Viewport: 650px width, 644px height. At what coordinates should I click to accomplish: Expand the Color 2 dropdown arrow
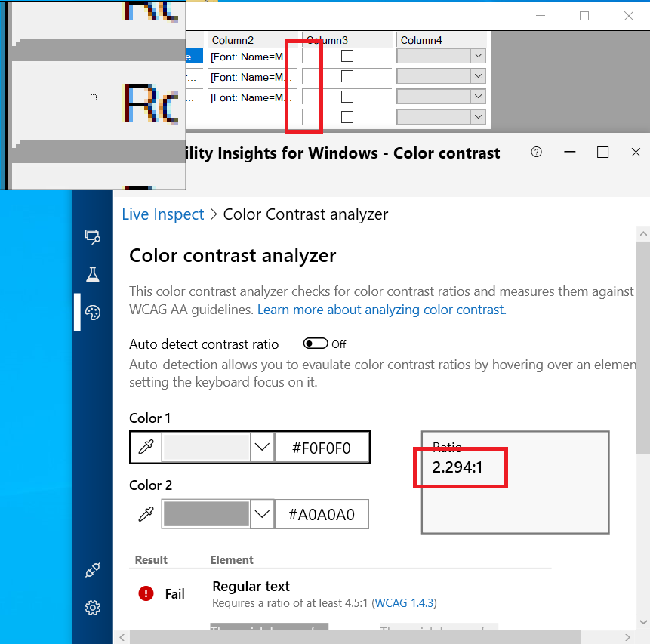[x=262, y=514]
